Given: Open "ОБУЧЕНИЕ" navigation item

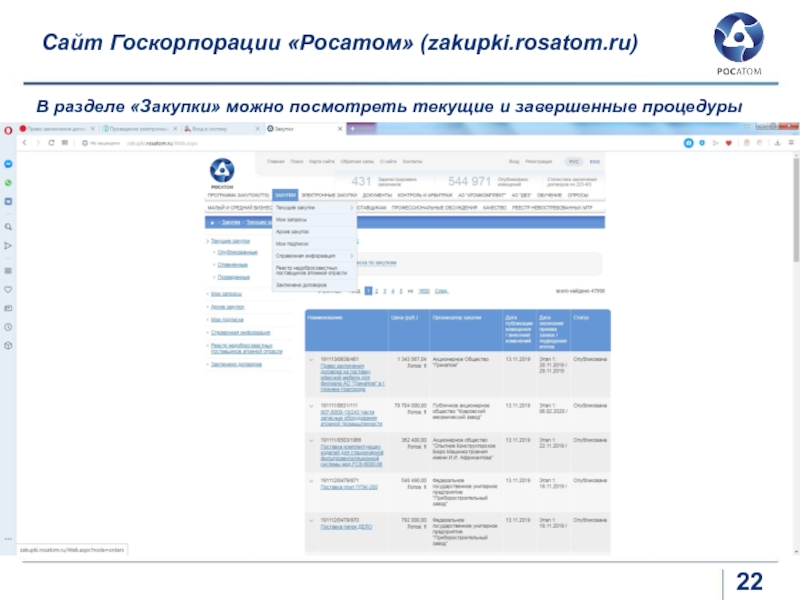Looking at the screenshot, I should point(549,195).
